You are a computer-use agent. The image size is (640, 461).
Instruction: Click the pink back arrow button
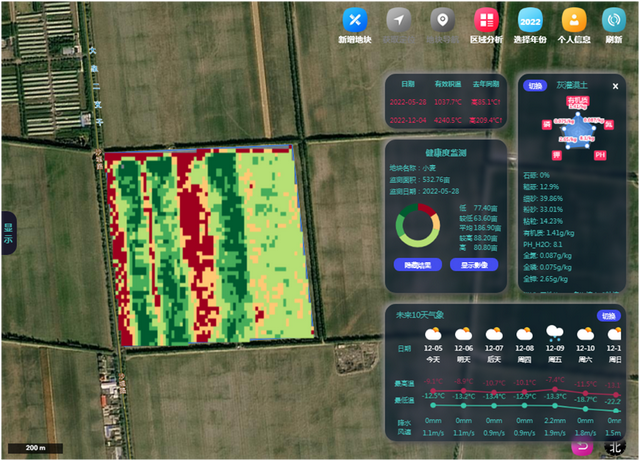coord(582,446)
